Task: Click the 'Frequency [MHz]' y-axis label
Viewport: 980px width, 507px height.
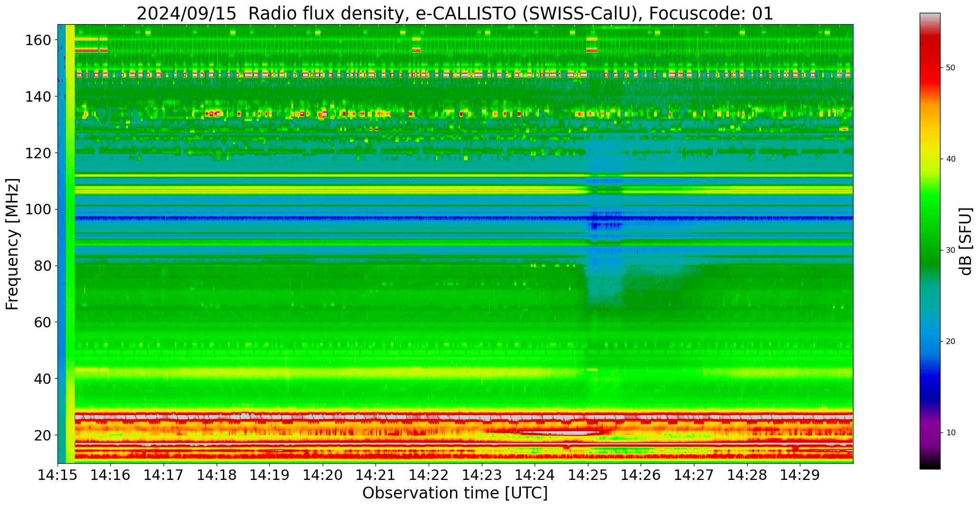Action: pyautogui.click(x=12, y=244)
